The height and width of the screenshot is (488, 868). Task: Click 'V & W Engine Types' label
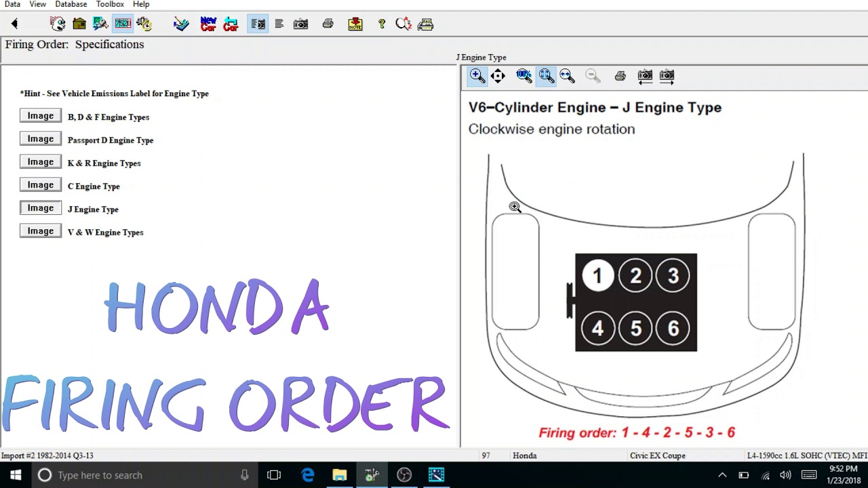pos(106,232)
